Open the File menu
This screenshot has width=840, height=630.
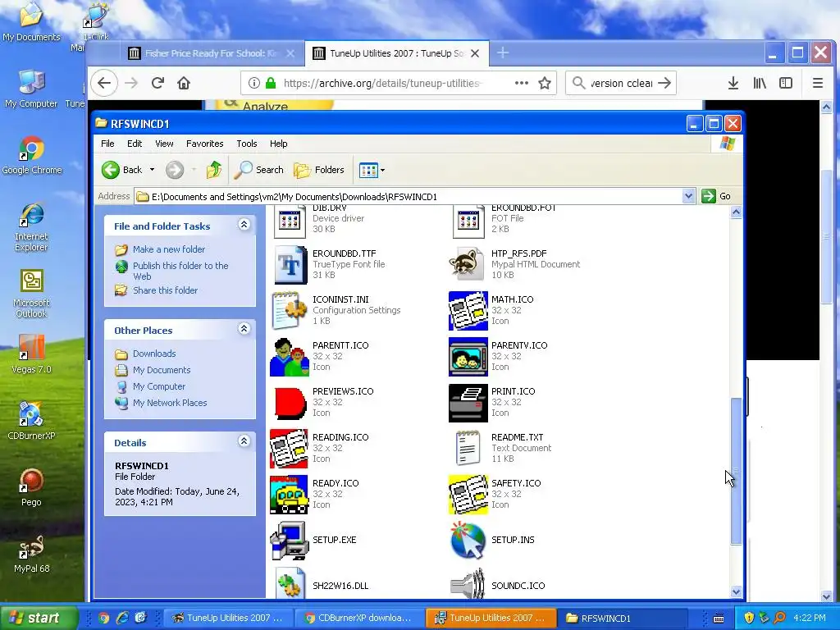pyautogui.click(x=107, y=144)
